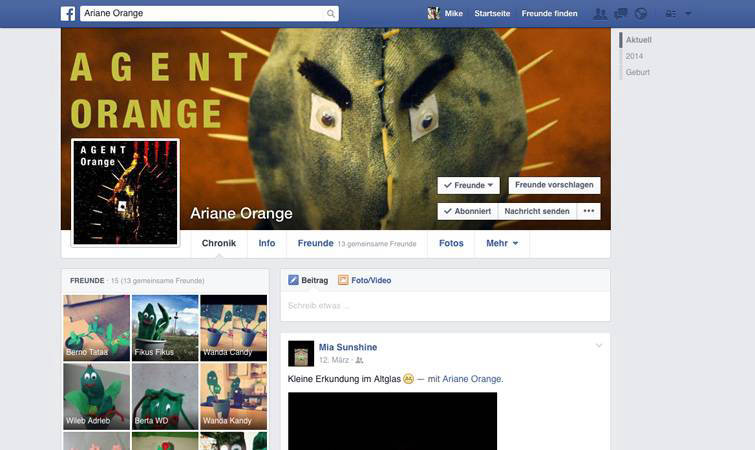Toggle the Abonniert subscription button
The image size is (755, 450).
[467, 211]
